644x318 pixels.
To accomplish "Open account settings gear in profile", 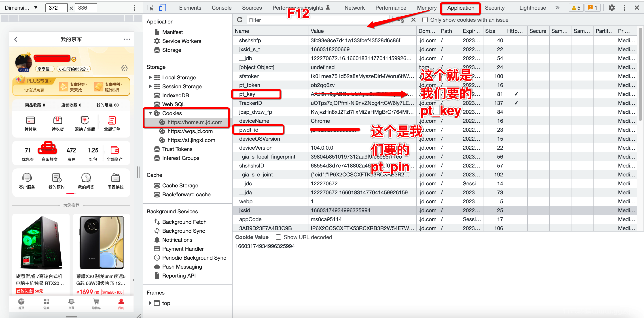I will [124, 68].
